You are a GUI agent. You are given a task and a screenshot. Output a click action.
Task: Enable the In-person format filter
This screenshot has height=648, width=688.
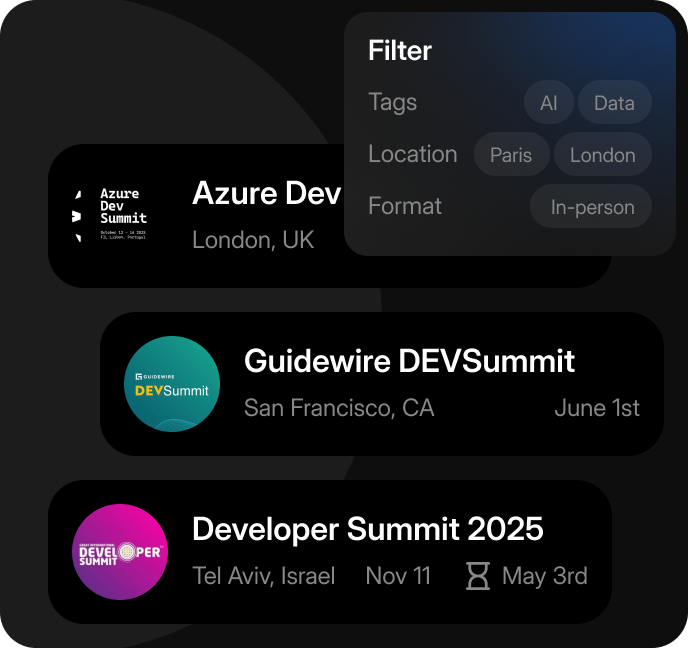pyautogui.click(x=591, y=206)
